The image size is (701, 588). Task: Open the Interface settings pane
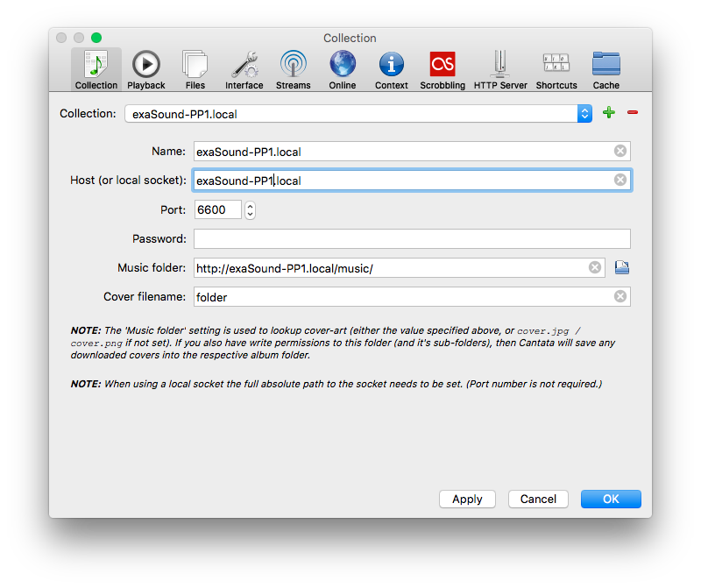point(244,70)
